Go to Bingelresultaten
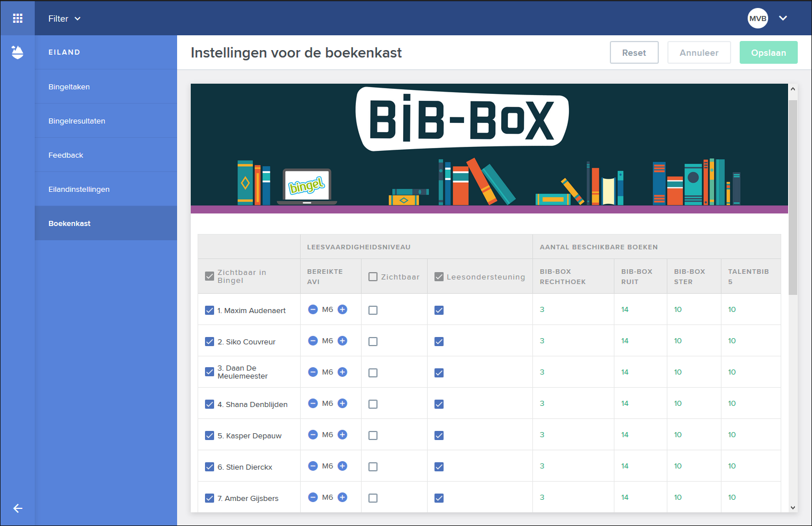 [x=106, y=121]
